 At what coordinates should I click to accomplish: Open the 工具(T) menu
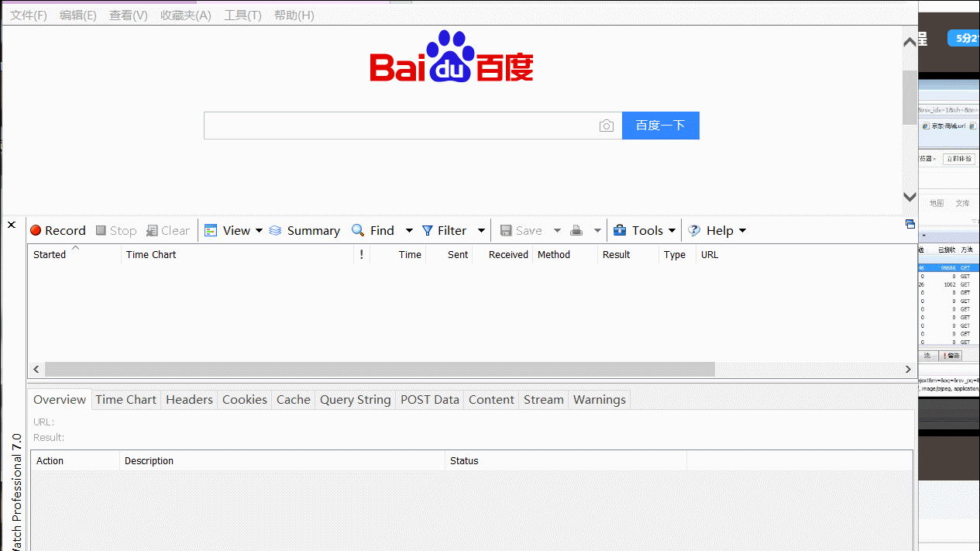click(242, 15)
